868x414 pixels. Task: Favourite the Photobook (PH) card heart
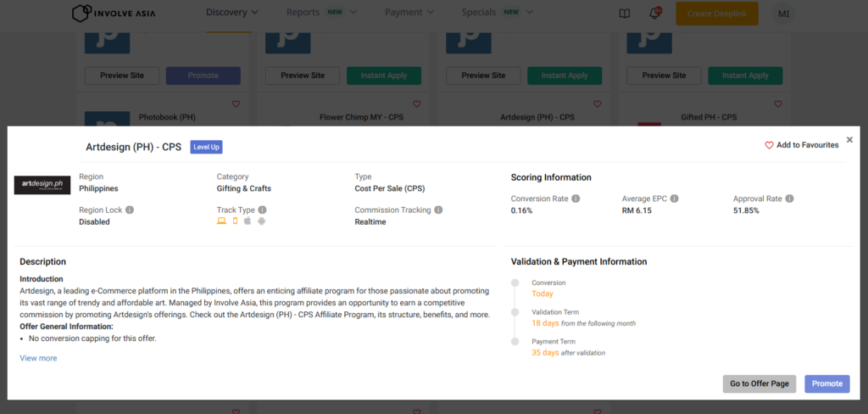(236, 104)
